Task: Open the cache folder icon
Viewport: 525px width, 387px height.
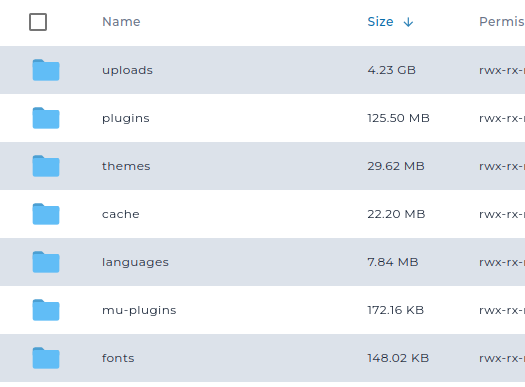Action: coord(46,214)
